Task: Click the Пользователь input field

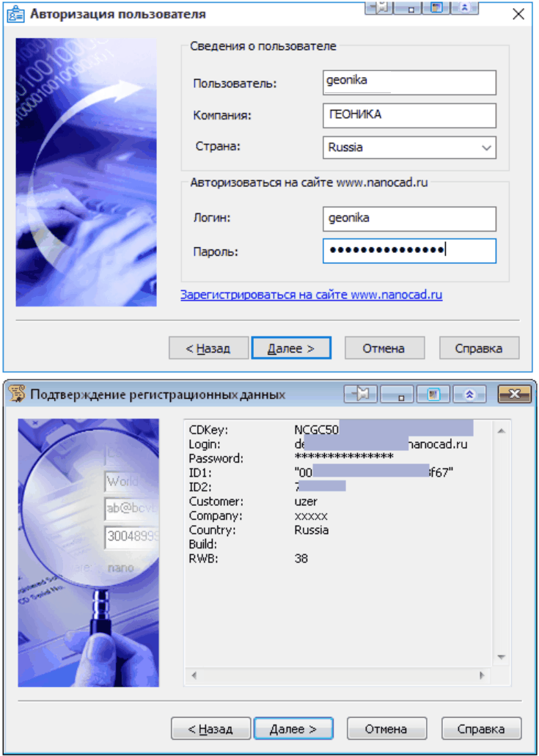Action: pos(409,82)
